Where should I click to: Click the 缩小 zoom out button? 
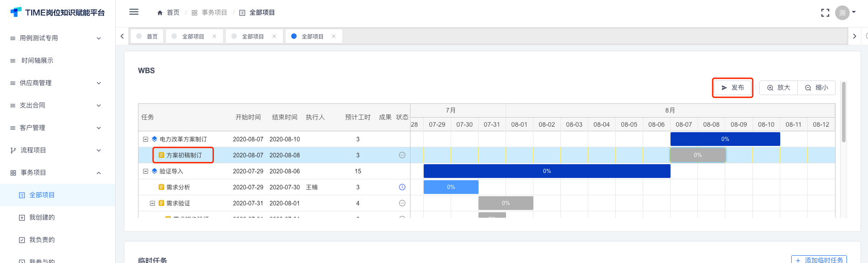816,88
